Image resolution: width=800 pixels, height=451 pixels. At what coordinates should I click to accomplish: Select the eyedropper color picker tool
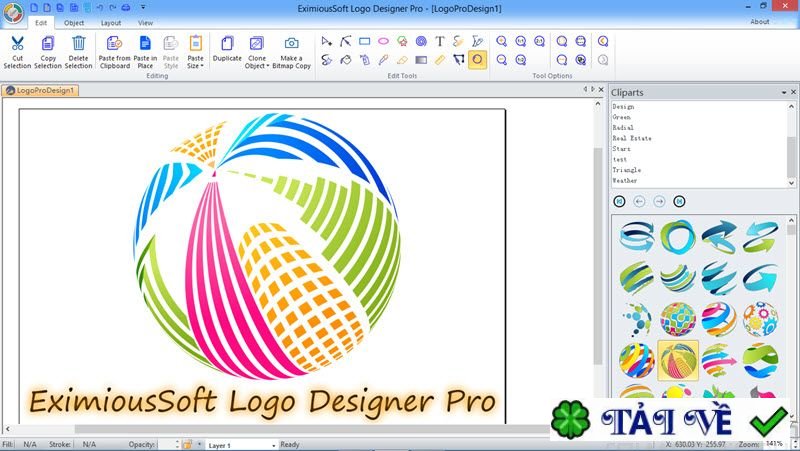pos(383,60)
